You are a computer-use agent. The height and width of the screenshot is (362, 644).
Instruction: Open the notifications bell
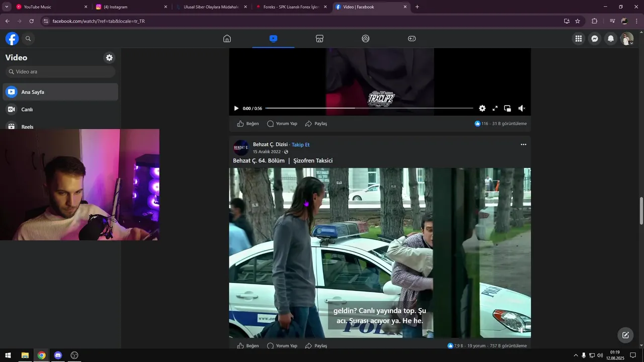611,39
